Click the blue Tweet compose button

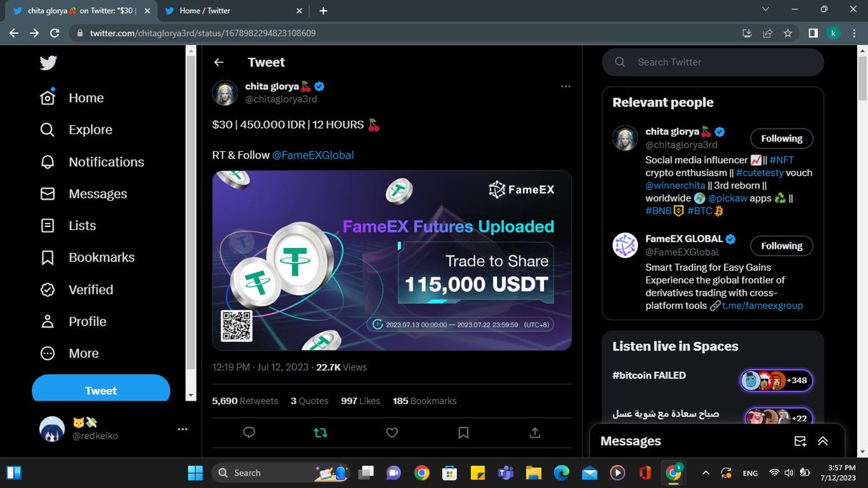[x=101, y=390]
